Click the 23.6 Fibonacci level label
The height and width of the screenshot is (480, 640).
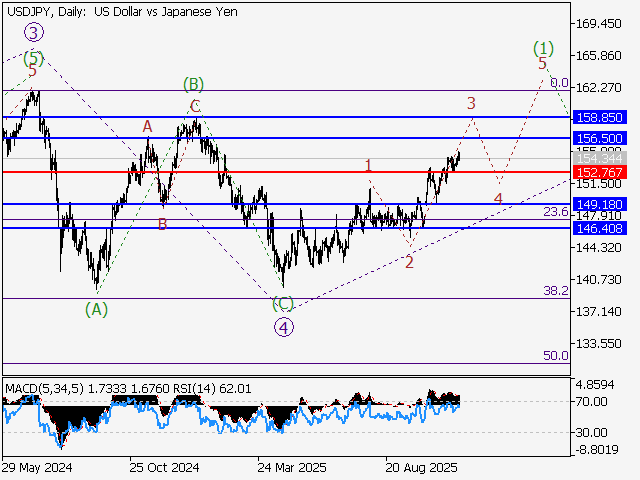click(555, 212)
